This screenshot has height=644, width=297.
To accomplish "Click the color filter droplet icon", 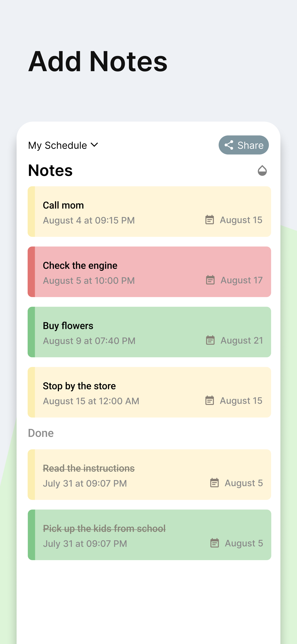I will tap(262, 170).
